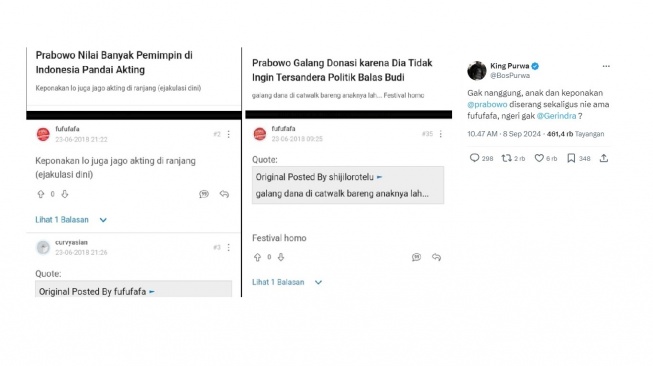Open fufufafa username on post #35

283,129
